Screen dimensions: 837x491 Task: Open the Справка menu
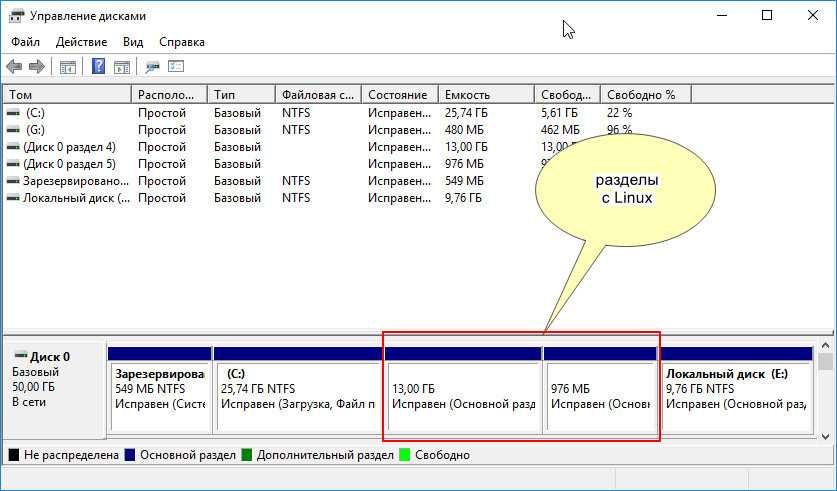click(x=182, y=42)
